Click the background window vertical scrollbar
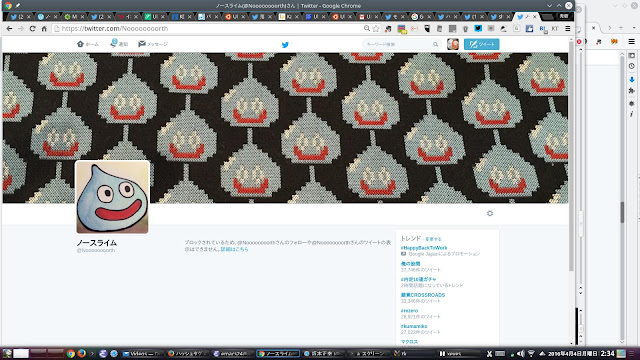This screenshot has height=360, width=640. tap(622, 212)
